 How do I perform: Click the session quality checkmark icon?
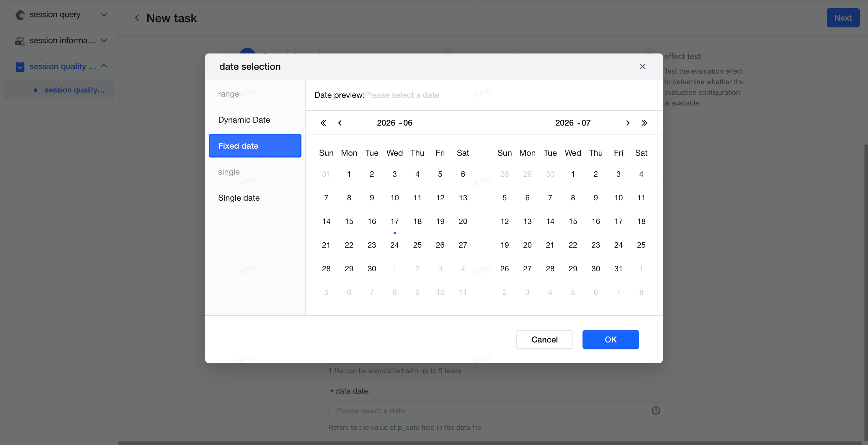(20, 67)
